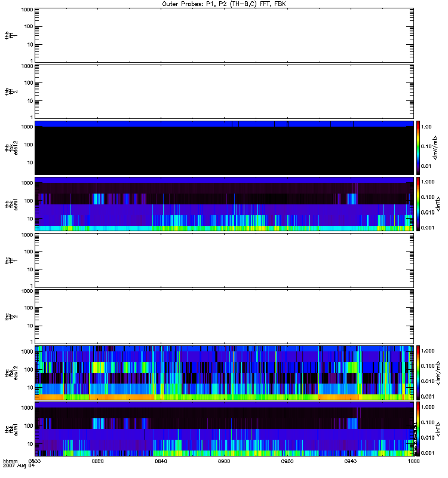Screen dimensions: 448x478
Task: Click the 'thc fff 2' y-axis title
Action: coord(11,317)
